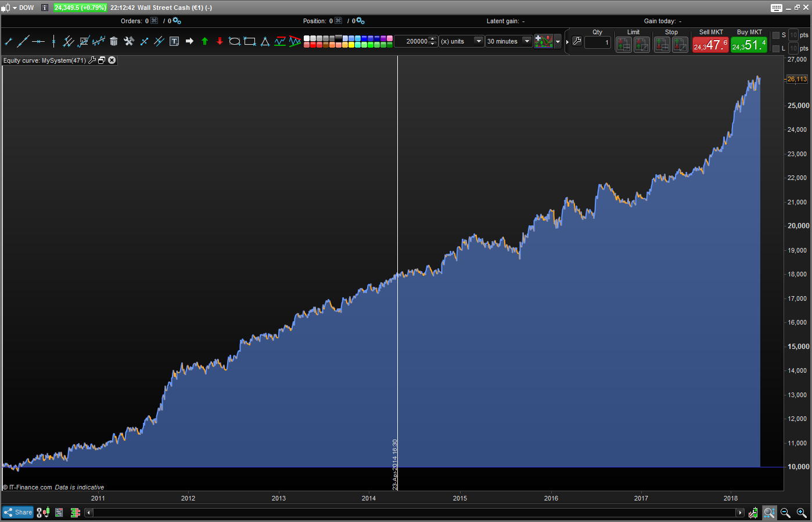Open trading panel wrench settings
The height and width of the screenshot is (522, 812).
coord(577,41)
